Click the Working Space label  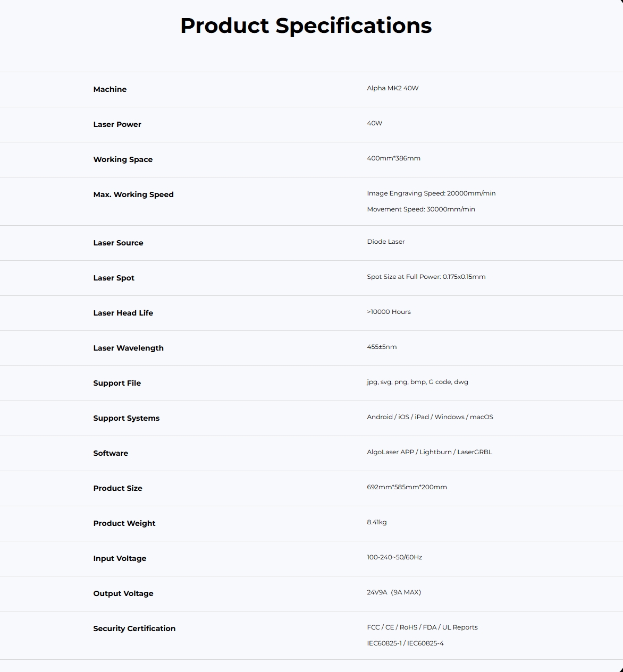(123, 159)
